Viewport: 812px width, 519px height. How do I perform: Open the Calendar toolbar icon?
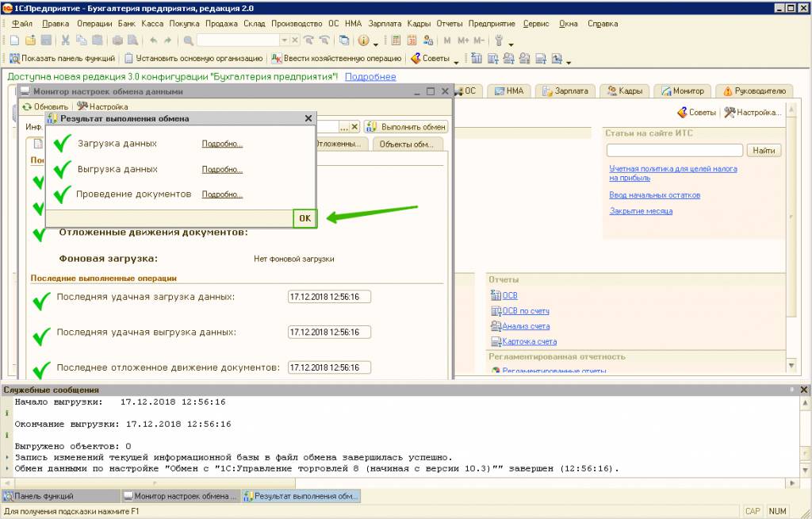click(x=412, y=40)
